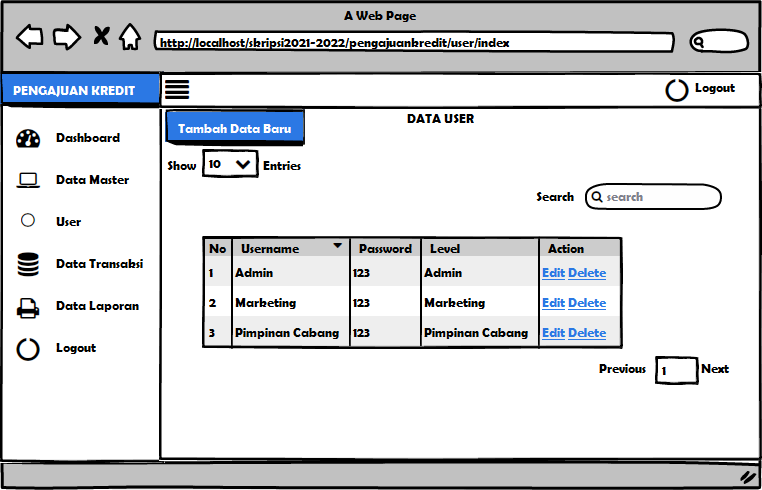This screenshot has height=490, width=762.
Task: Click the Dashboard gauge icon
Action: click(x=28, y=139)
